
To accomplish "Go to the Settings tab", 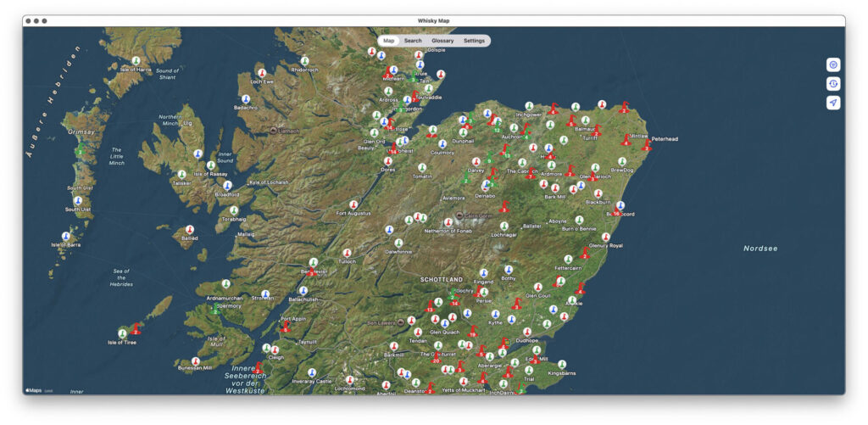I will click(x=474, y=41).
